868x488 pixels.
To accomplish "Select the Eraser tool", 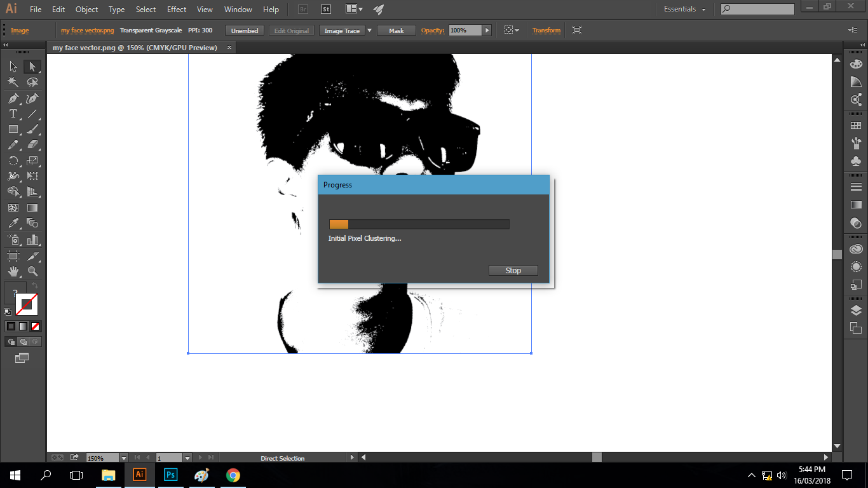I will 32,145.
